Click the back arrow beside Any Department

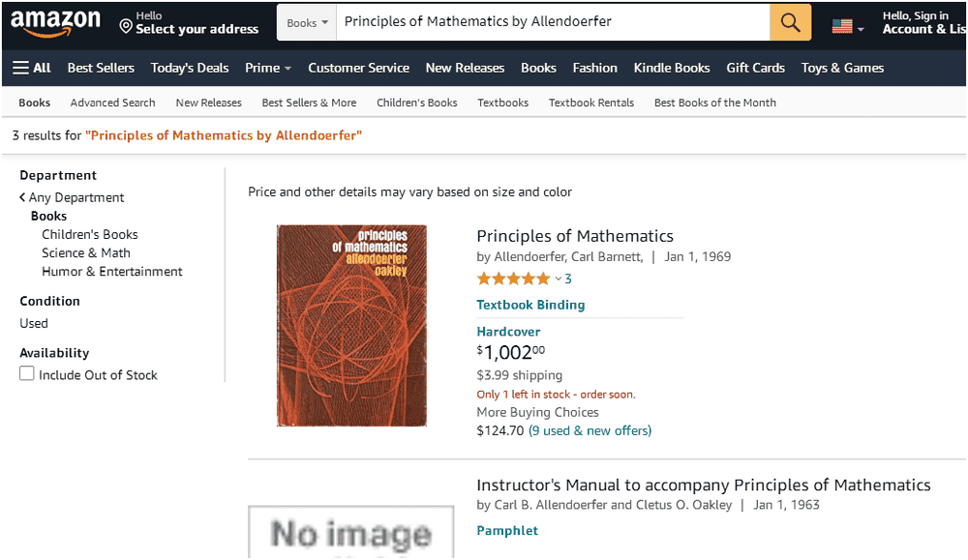click(x=22, y=197)
